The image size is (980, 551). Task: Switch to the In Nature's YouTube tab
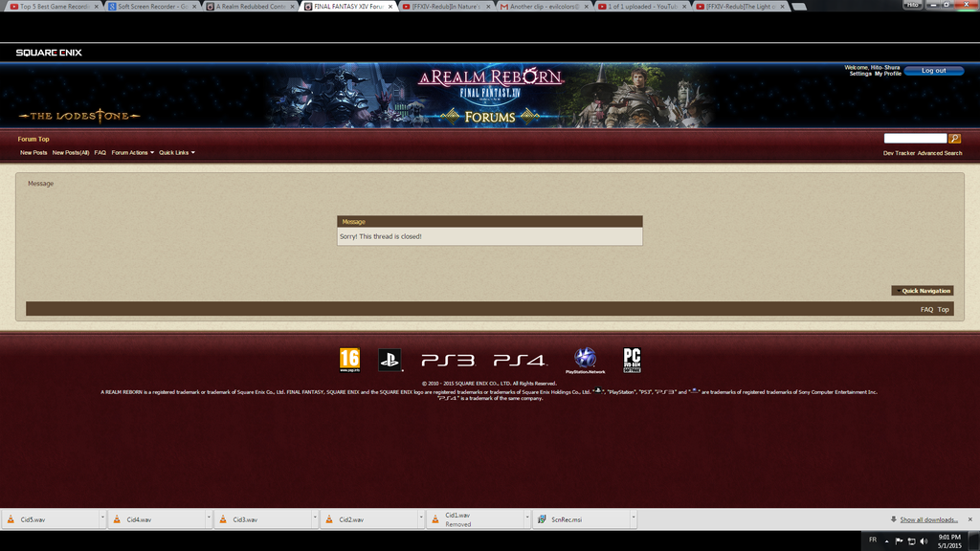tap(446, 7)
